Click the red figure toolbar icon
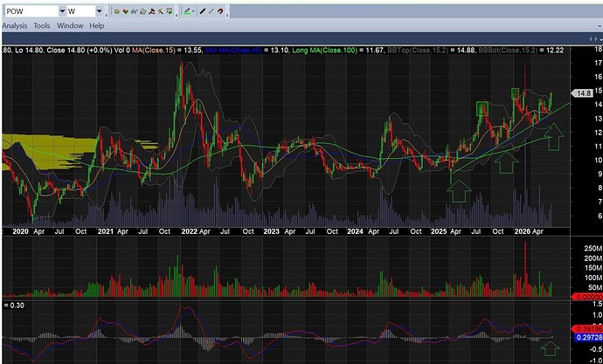Screen dimensions: 603x364 (152, 11)
